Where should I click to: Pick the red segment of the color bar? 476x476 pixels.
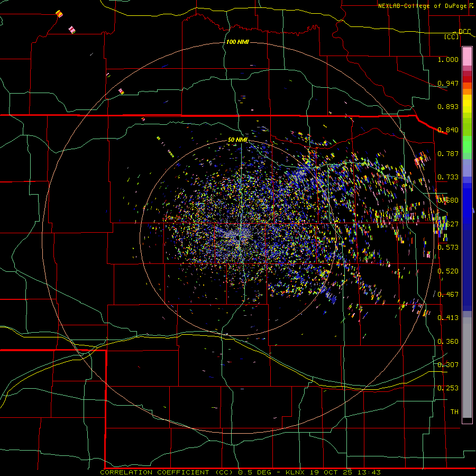(x=467, y=79)
